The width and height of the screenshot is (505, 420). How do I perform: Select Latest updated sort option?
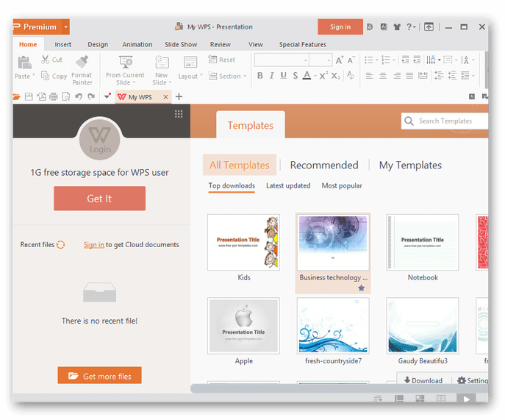(288, 186)
